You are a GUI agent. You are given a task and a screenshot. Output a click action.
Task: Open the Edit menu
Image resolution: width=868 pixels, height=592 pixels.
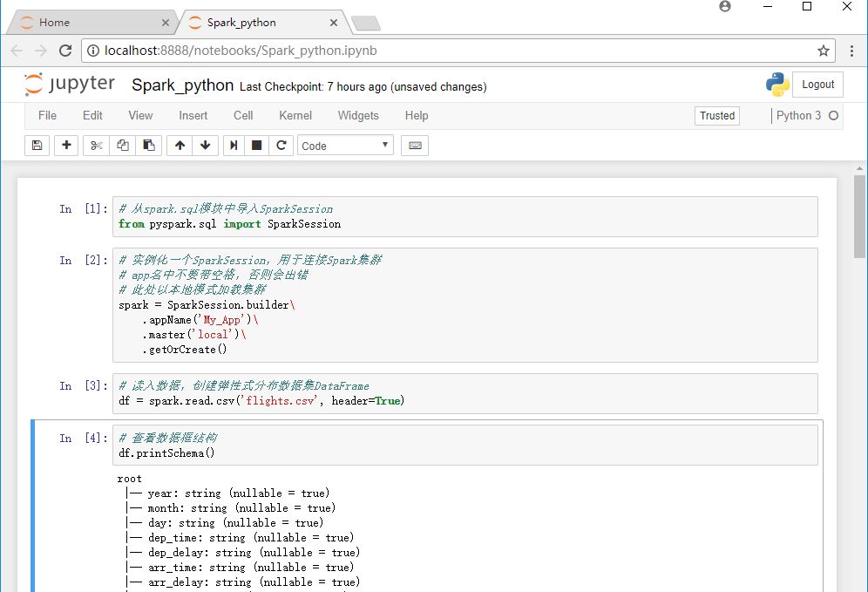(x=92, y=115)
